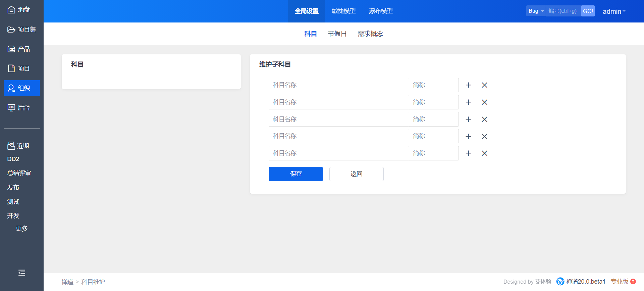Select the 节假日 sub-tab
Viewport: 644px width, 291px height.
tap(337, 34)
